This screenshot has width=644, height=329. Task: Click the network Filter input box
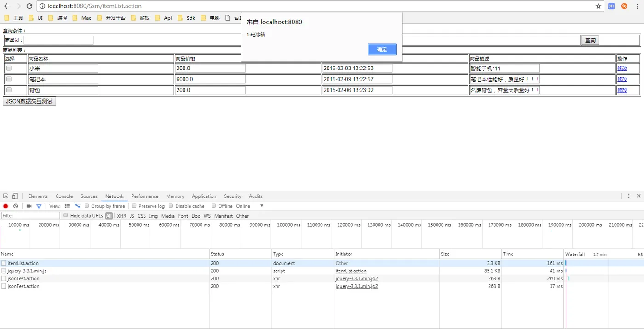30,215
